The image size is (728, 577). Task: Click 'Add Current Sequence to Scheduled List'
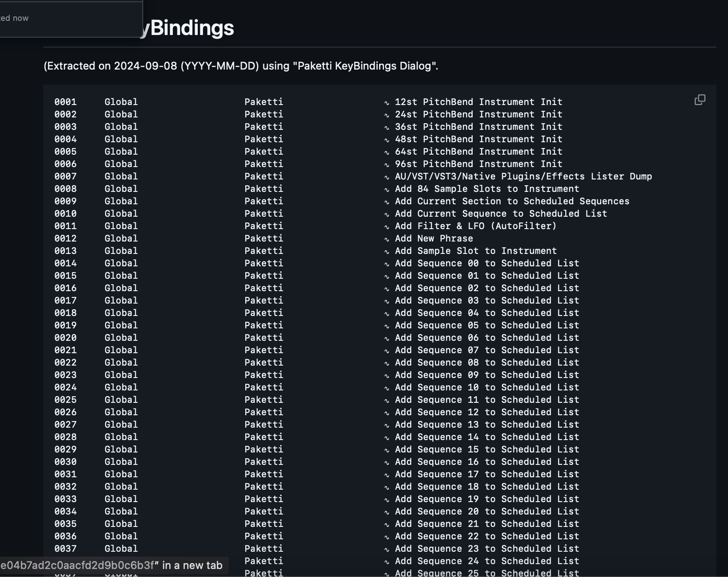coord(501,214)
